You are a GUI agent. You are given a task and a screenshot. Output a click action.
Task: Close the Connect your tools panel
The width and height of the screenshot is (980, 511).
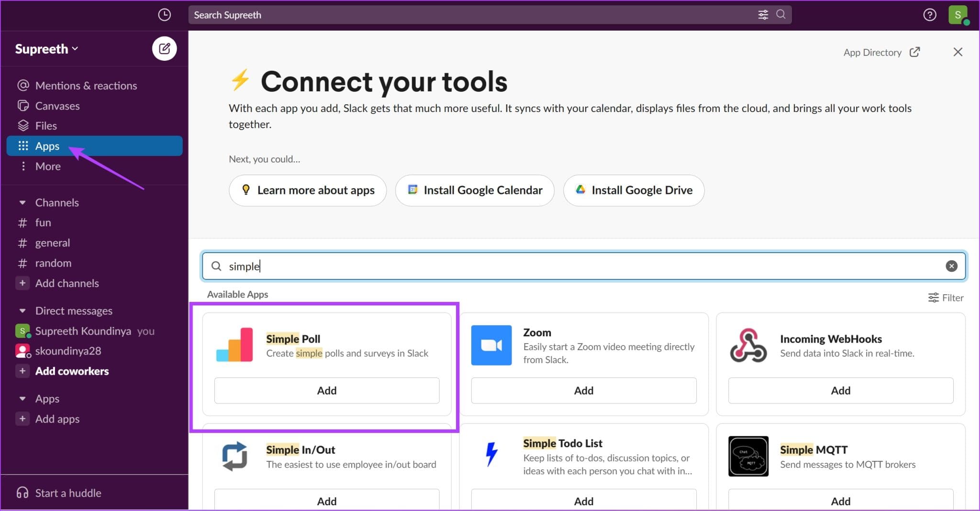click(958, 52)
